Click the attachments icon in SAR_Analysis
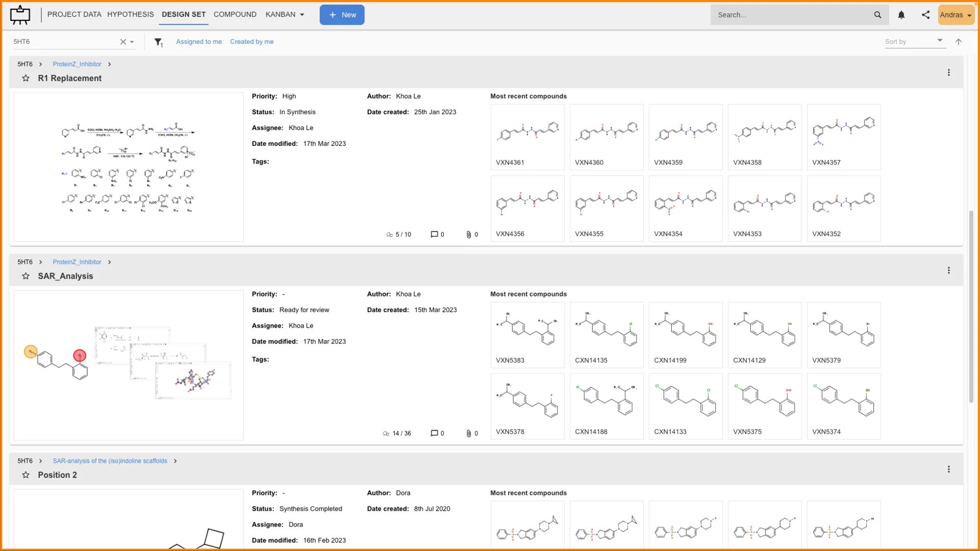The height and width of the screenshot is (551, 980). pos(469,433)
